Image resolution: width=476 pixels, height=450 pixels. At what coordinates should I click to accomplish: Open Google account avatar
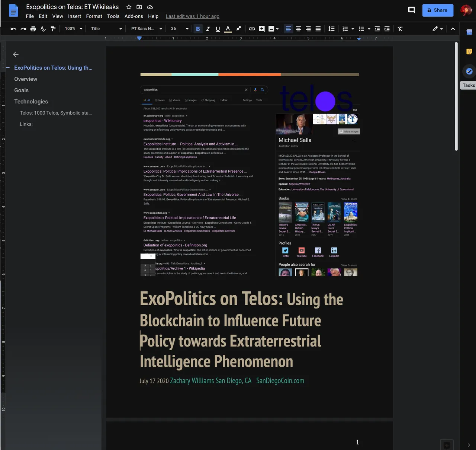466,10
